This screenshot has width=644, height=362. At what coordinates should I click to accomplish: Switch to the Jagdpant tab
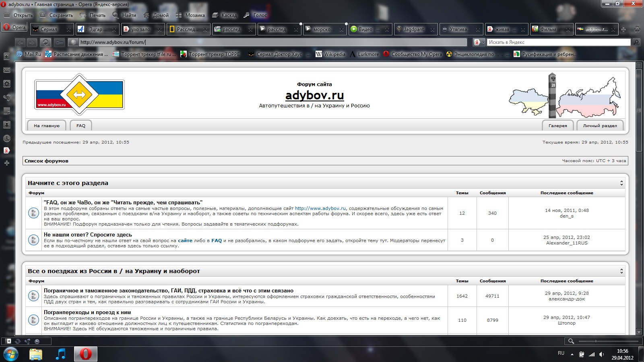pos(414,29)
